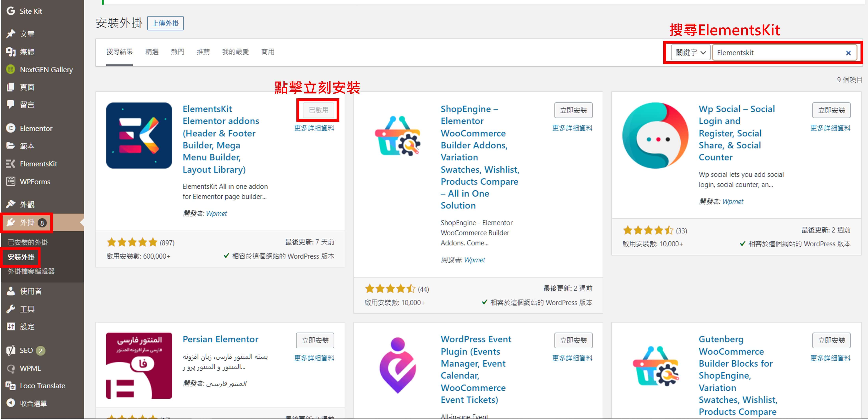This screenshot has height=419, width=868.
Task: Click the ShopEngine plugin title link
Action: (x=480, y=157)
